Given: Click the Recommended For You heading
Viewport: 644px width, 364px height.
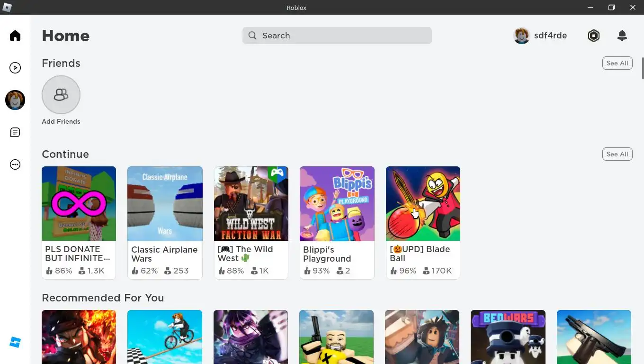Looking at the screenshot, I should (x=103, y=298).
